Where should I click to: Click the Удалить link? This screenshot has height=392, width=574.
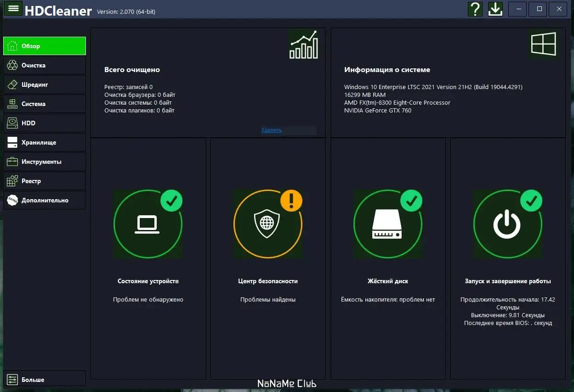point(271,130)
